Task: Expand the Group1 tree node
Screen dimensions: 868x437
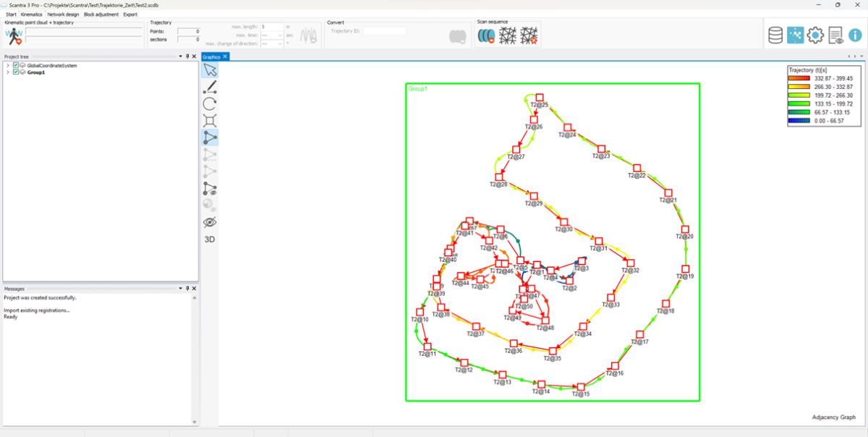Action: (x=7, y=72)
